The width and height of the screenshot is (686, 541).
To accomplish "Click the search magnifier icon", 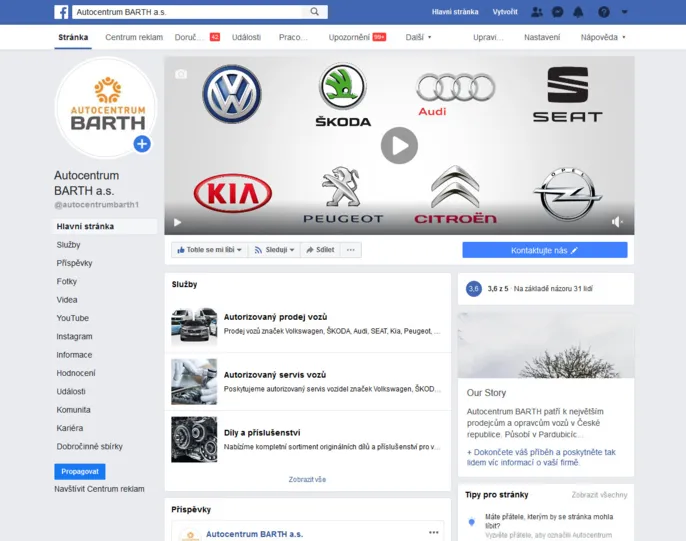I will pyautogui.click(x=315, y=12).
